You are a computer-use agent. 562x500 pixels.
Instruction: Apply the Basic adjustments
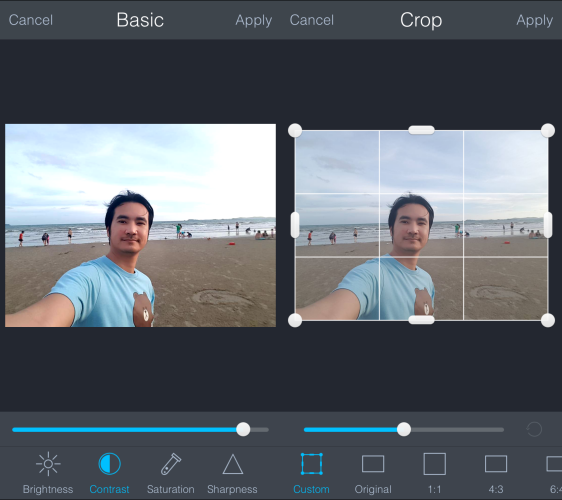click(253, 21)
